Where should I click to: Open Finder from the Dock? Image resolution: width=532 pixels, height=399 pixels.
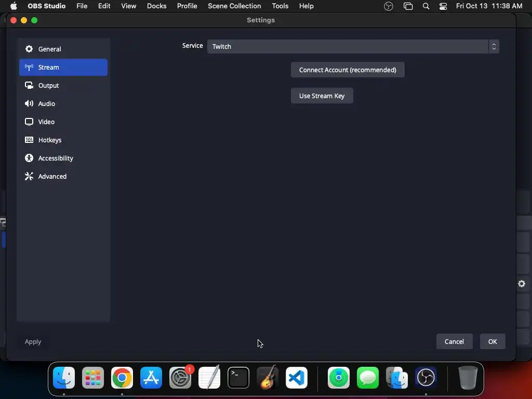click(64, 378)
